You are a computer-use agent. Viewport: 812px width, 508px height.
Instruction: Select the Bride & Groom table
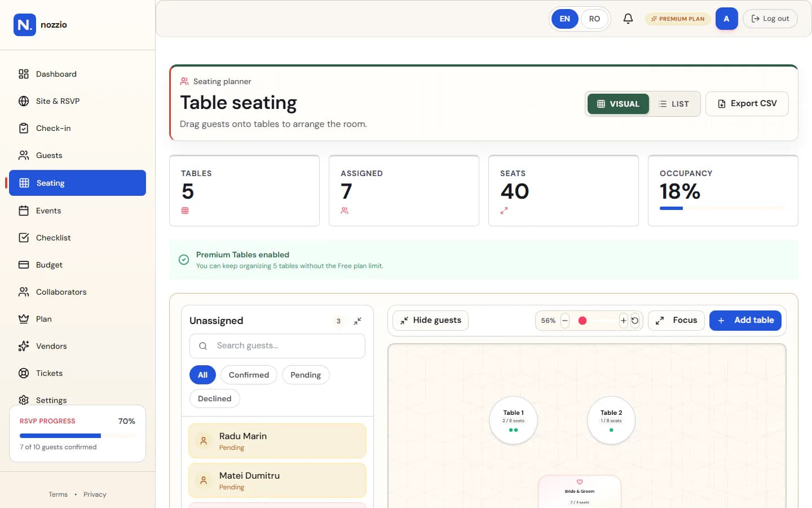(580, 492)
